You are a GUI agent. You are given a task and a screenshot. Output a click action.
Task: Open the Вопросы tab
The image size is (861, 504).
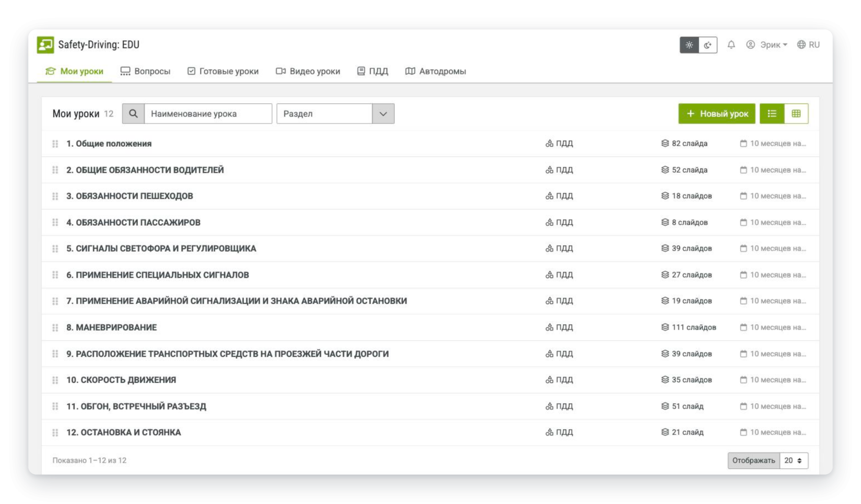point(145,71)
